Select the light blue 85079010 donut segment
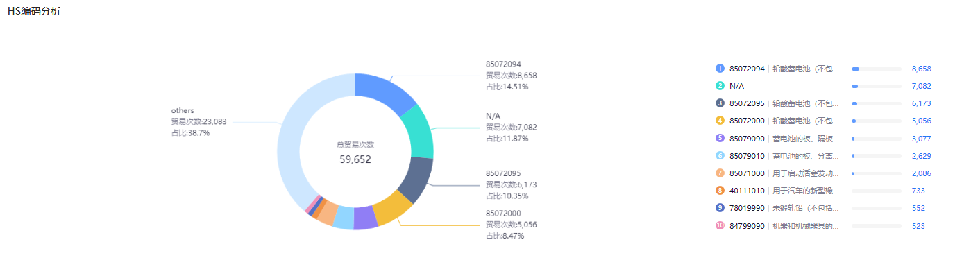980x260 pixels. (x=344, y=218)
